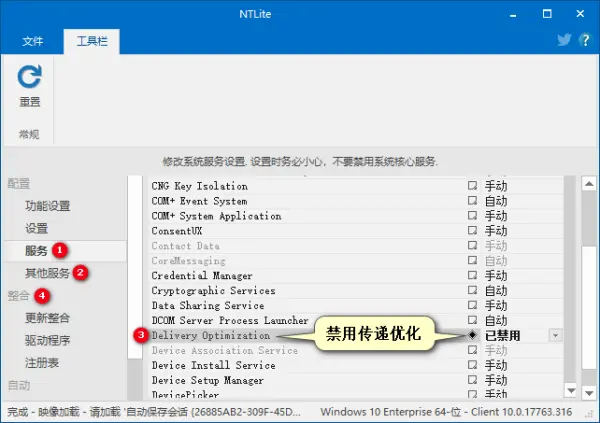The image size is (600, 423).
Task: Toggle the diamond marker for Delivery Optimization
Action: 473,335
